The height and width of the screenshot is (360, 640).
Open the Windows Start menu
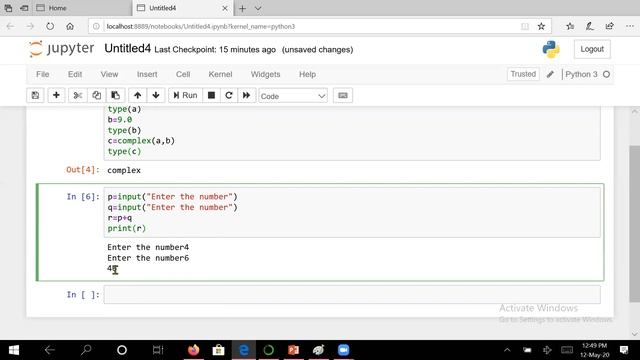click(x=14, y=350)
